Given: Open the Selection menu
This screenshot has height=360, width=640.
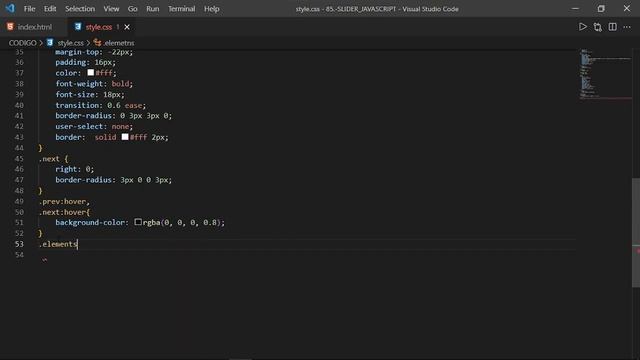Looking at the screenshot, I should click(x=80, y=9).
